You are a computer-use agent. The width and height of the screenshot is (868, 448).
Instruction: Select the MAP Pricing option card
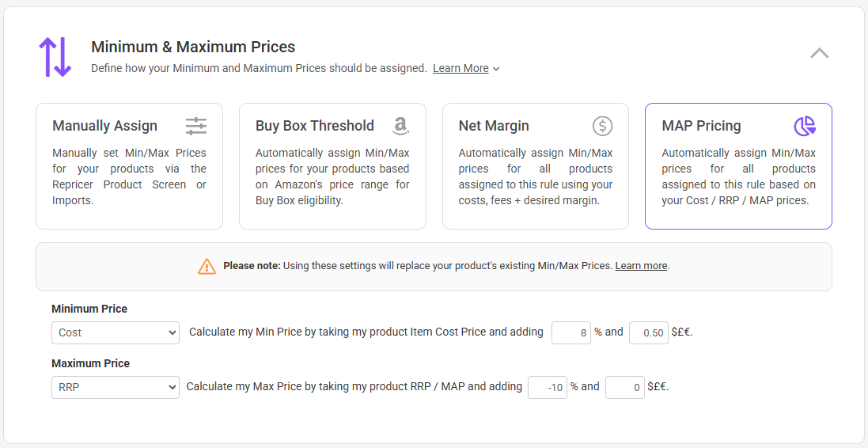click(x=738, y=166)
